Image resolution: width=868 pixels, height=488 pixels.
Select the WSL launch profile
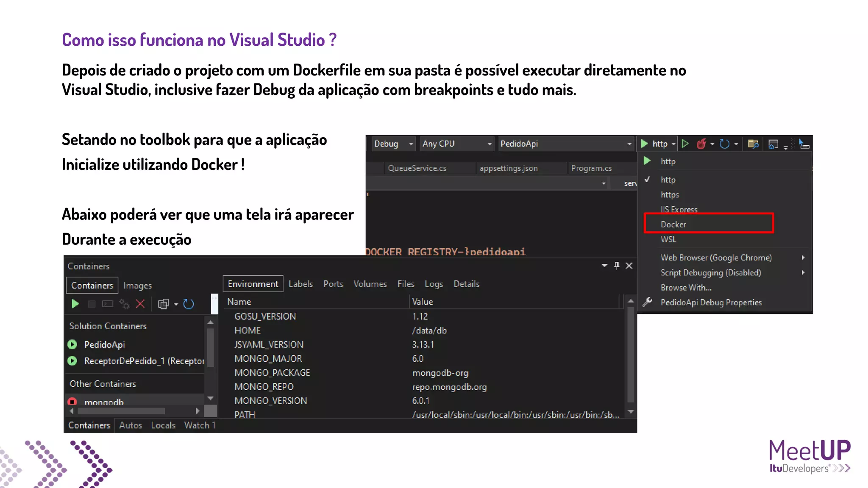726,239
